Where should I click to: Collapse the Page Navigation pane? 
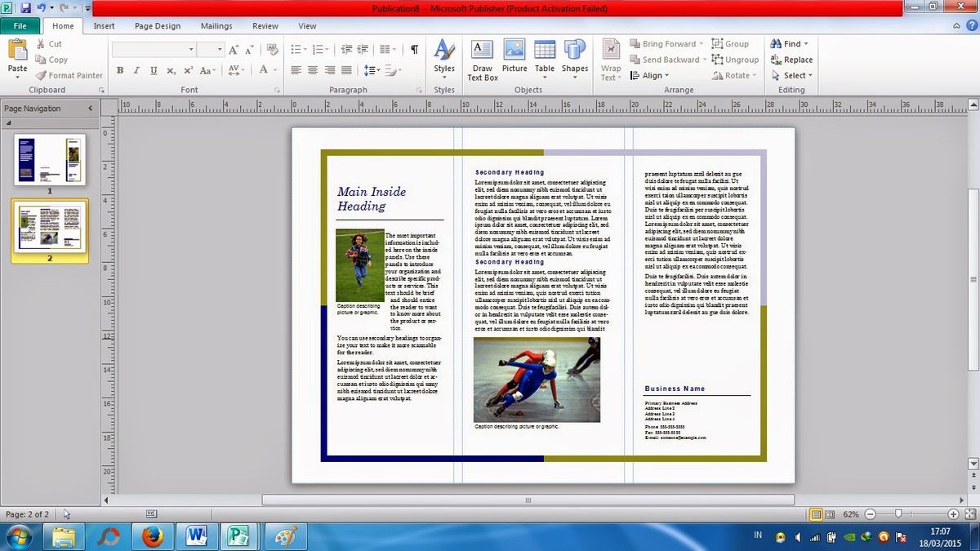click(x=91, y=108)
